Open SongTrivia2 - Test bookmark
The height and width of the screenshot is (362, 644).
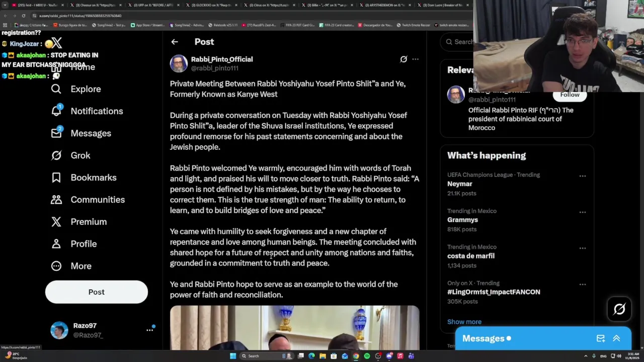[108, 25]
